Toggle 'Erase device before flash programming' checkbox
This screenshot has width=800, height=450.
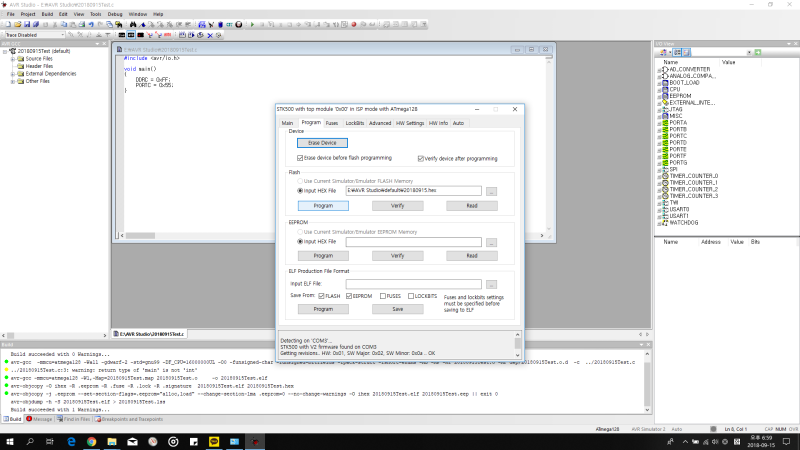(x=300, y=158)
